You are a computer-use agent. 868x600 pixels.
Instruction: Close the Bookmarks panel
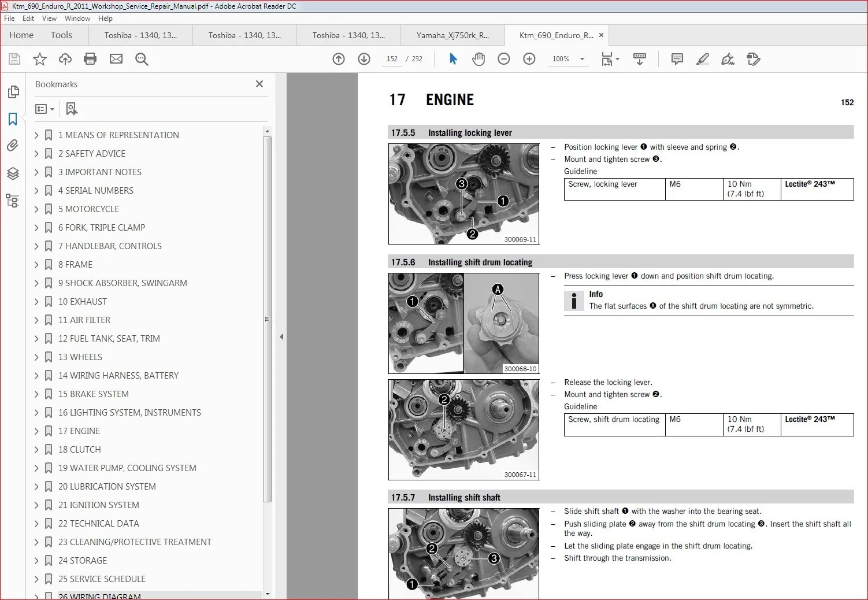click(259, 84)
